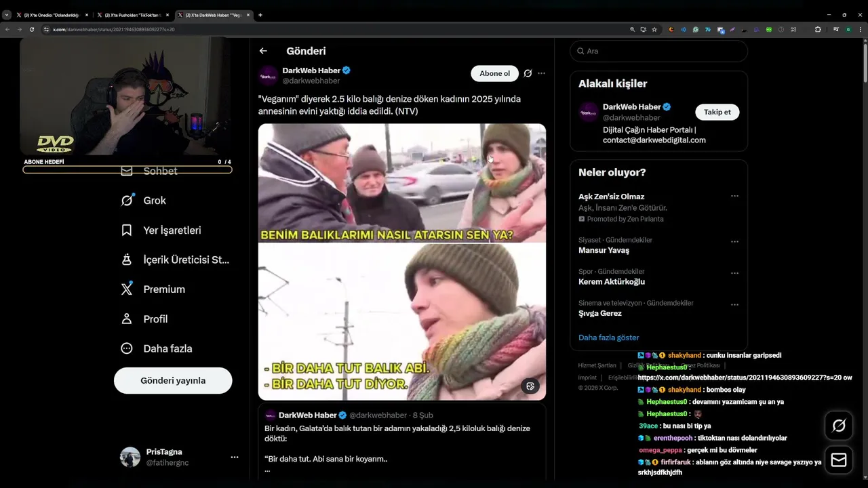Click the Ara search input field

(658, 51)
